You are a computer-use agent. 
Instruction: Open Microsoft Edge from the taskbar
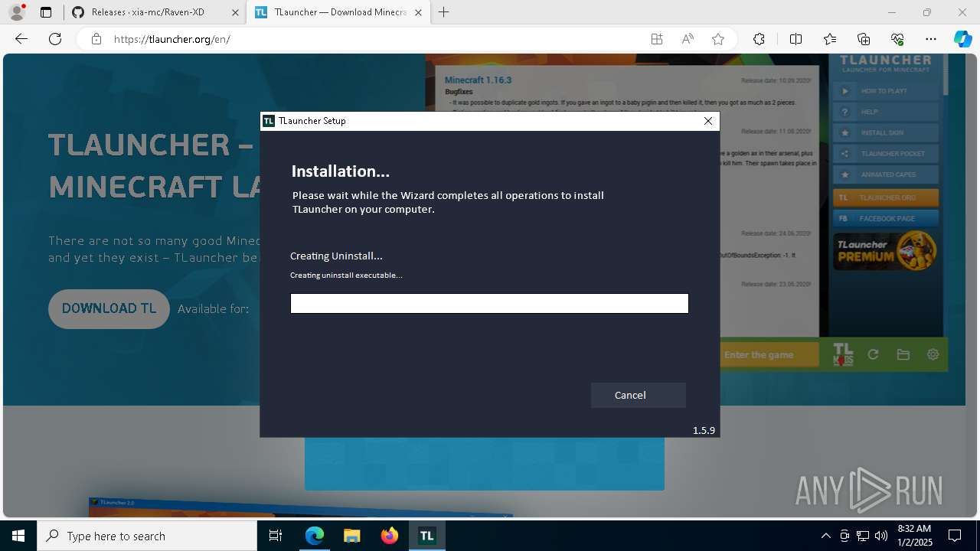[x=315, y=536]
